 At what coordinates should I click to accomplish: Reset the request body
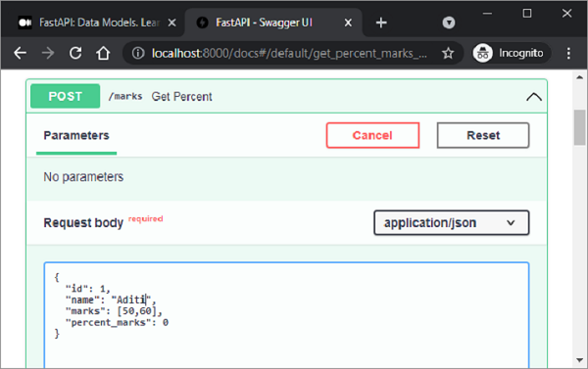[483, 135]
